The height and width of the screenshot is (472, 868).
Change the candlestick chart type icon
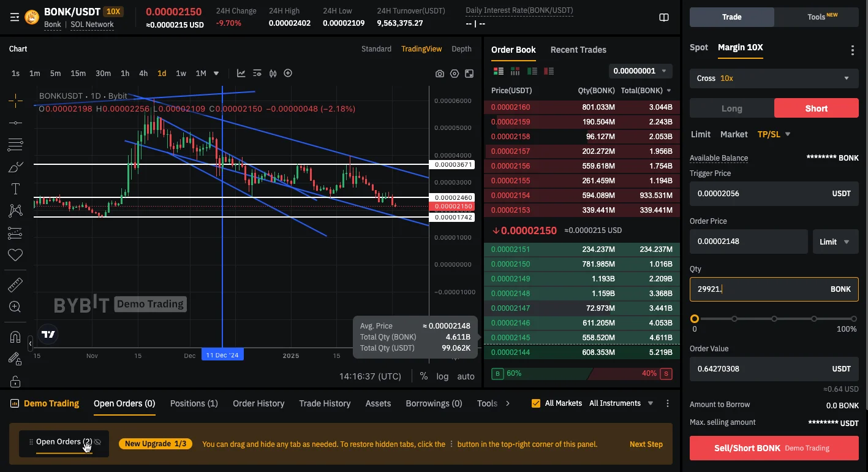273,74
